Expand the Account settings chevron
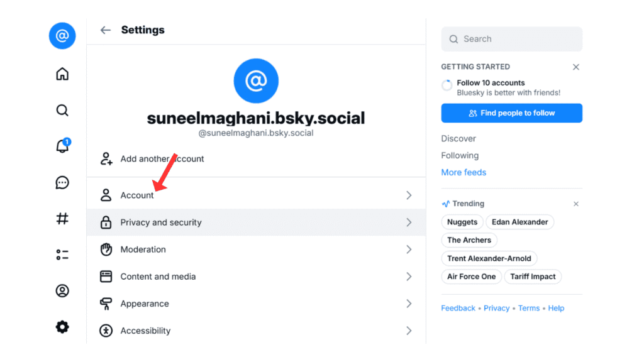 click(x=409, y=195)
